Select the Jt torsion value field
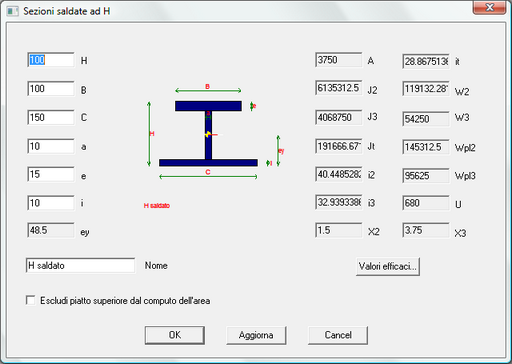This screenshot has height=364, width=512. [x=339, y=146]
